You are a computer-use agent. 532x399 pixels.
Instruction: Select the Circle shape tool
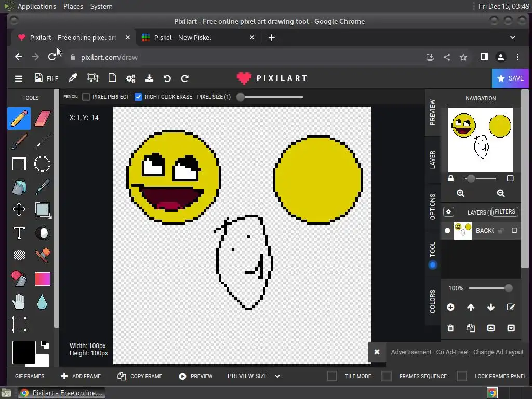pos(43,164)
